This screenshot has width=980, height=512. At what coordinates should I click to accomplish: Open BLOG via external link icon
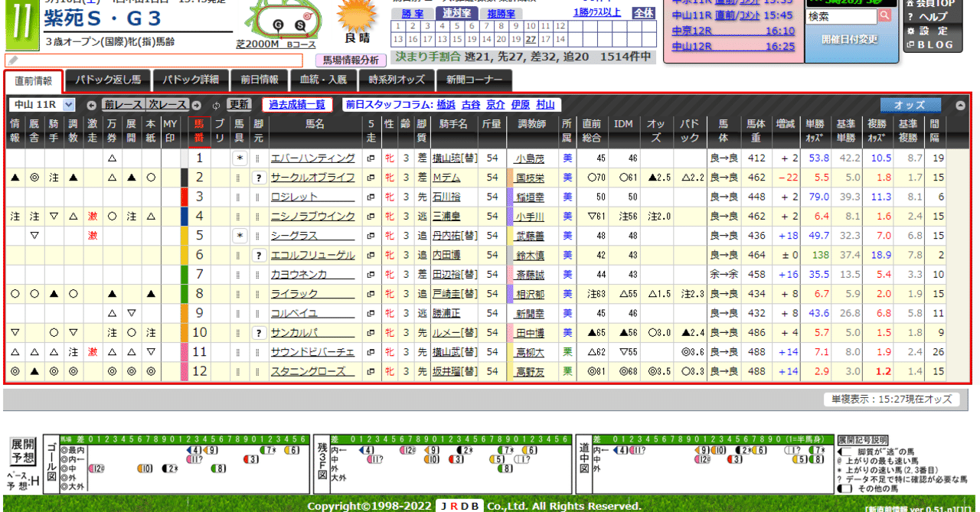pyautogui.click(x=910, y=45)
